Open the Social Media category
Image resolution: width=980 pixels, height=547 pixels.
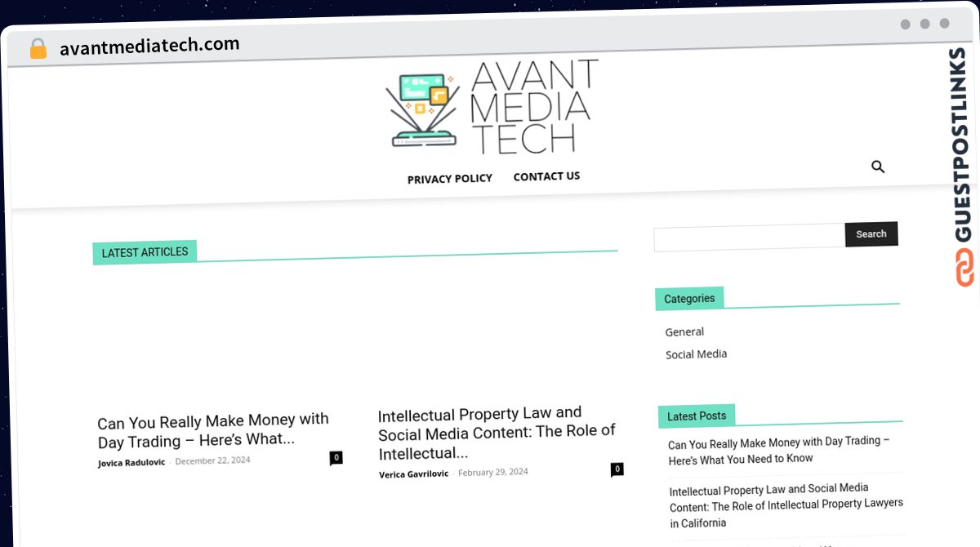[x=696, y=354]
